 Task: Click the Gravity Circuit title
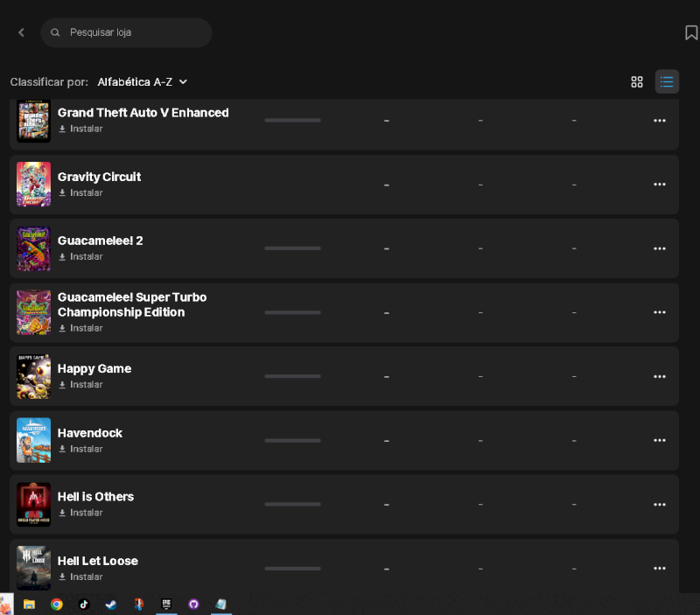(99, 178)
